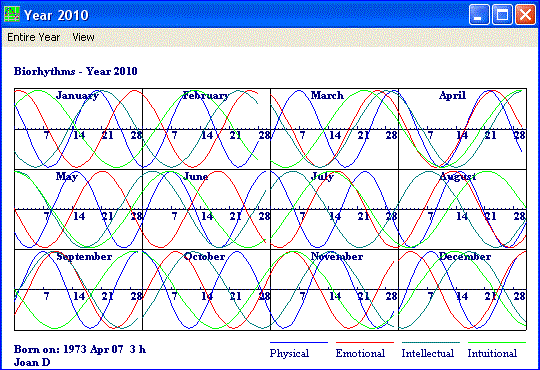Click the Born on date text
This screenshot has width=540, height=370.
[x=80, y=349]
